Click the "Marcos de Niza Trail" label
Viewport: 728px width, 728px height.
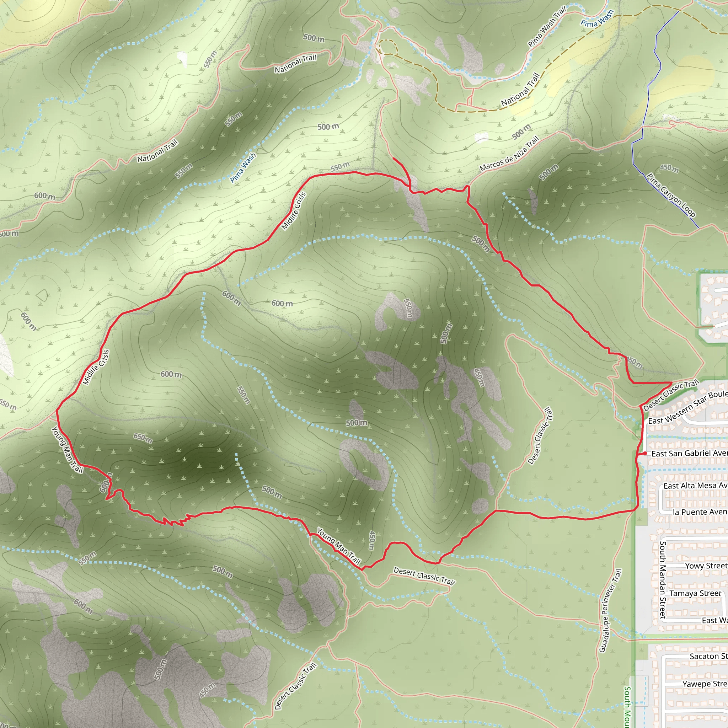tap(509, 154)
